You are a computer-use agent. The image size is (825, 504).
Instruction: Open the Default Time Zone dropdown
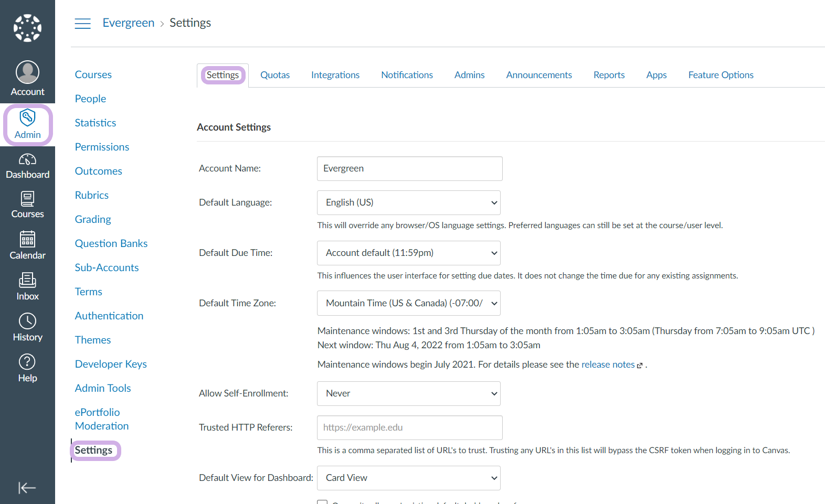pos(408,303)
